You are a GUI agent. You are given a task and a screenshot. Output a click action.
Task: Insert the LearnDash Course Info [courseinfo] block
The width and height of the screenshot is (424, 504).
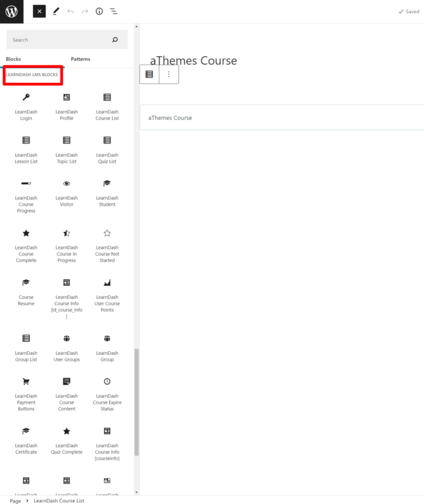107,444
